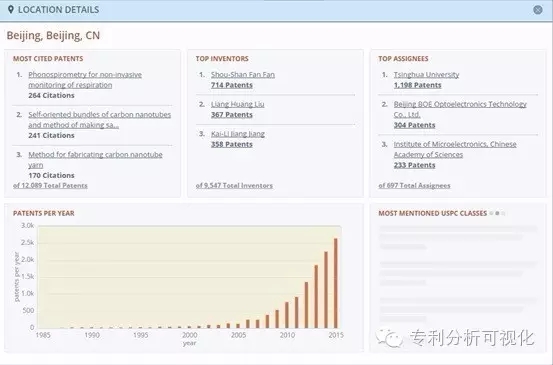
Task: View inventor Kai-Li Jiang Jiang
Action: (238, 134)
